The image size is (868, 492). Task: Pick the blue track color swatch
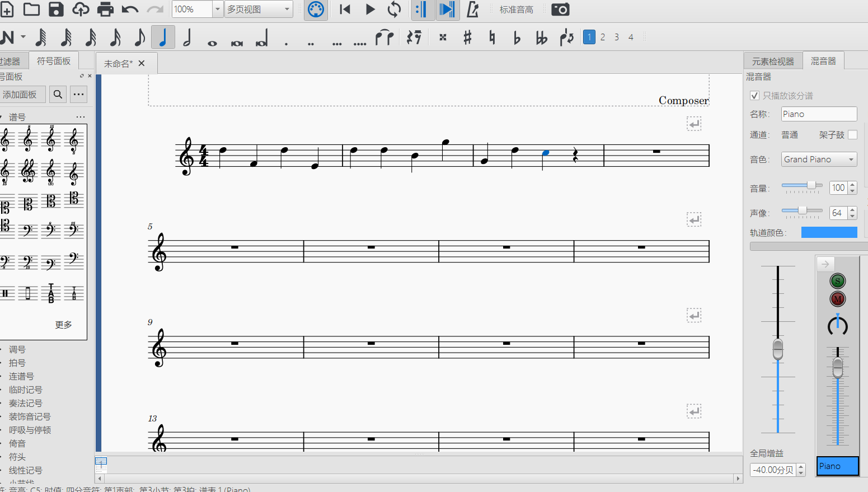(829, 232)
